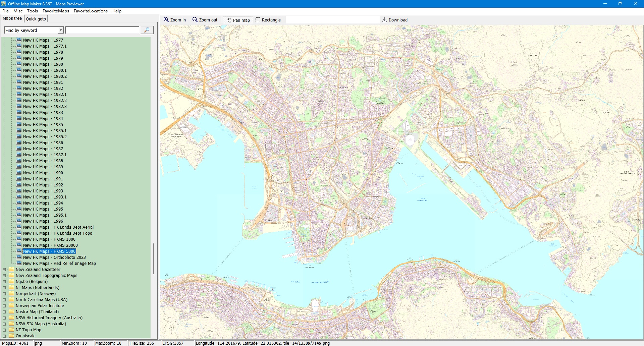The height and width of the screenshot is (346, 644).
Task: Select New HK Maps - HK Lands Dept Aerial
Action: point(58,227)
